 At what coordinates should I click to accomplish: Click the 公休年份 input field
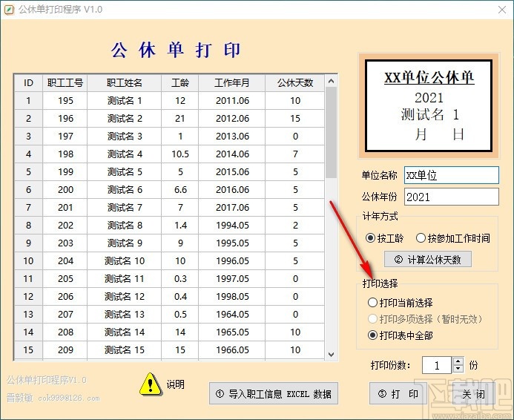coord(452,197)
